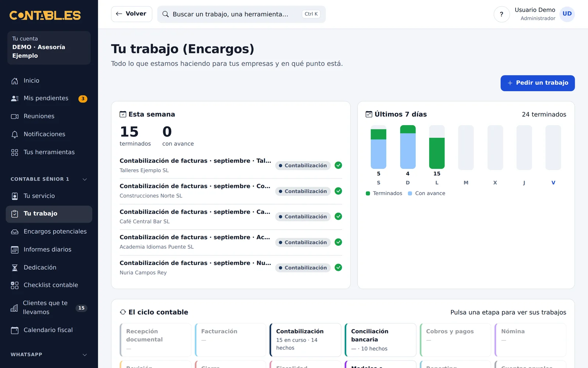This screenshot has height=368, width=588.
Task: Open Encargos potenciales inbox
Action: coord(49,231)
